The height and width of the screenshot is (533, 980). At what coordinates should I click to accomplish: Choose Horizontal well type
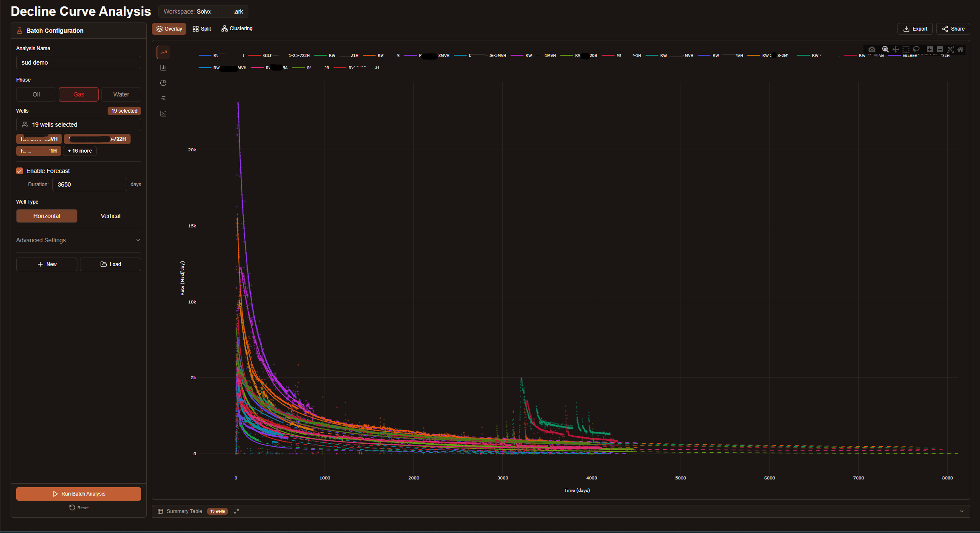47,216
